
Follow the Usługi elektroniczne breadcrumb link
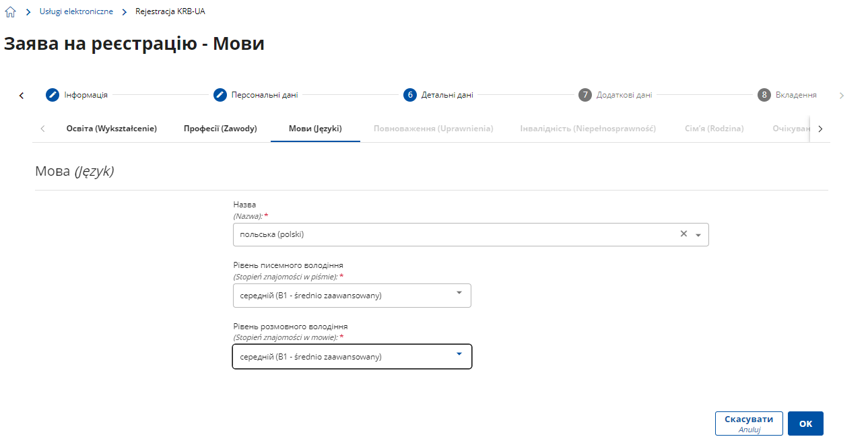coord(76,11)
